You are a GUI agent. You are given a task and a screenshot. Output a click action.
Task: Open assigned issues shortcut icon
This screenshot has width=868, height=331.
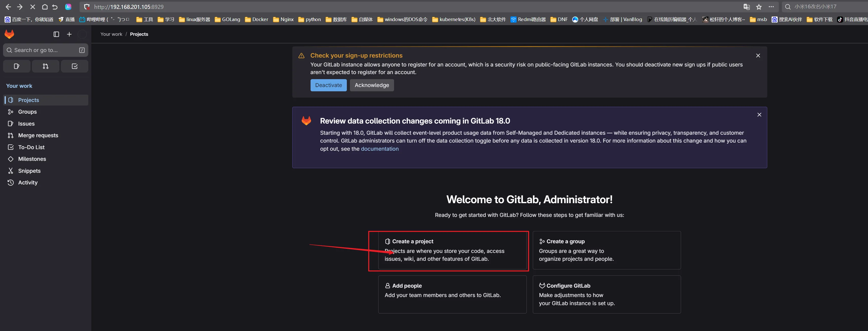coord(16,66)
